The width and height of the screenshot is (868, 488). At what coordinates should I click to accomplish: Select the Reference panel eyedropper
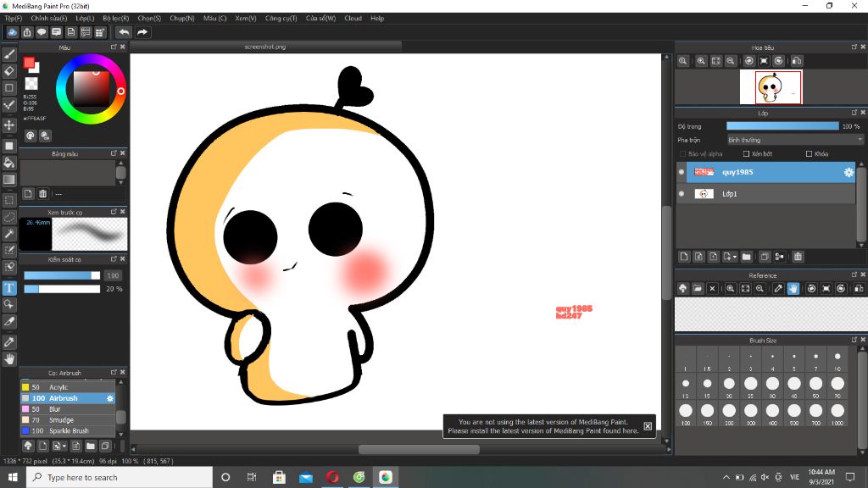(x=778, y=288)
